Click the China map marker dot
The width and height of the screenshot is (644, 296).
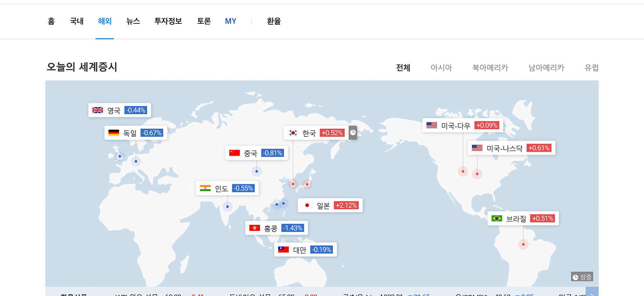[x=257, y=171]
